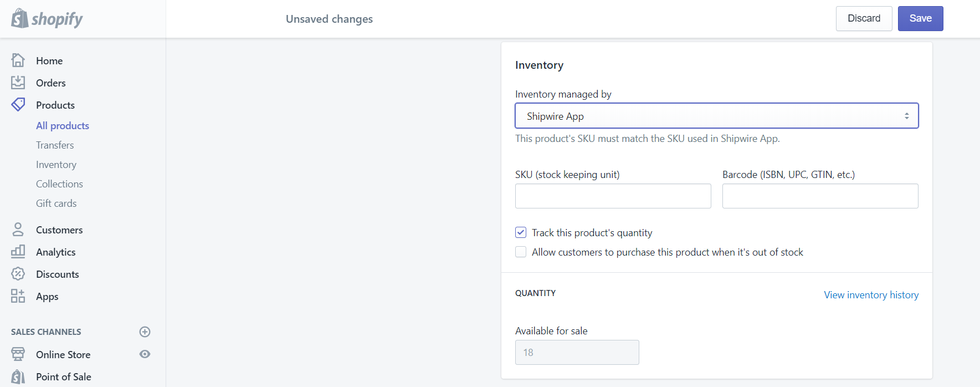
Task: Click the 'SALES CHANNELS' heading
Action: click(46, 332)
